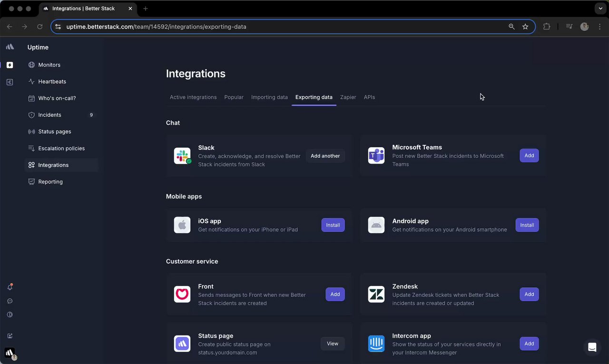The height and width of the screenshot is (364, 609).
Task: Click the shield icon beside Incidents
Action: (x=32, y=115)
